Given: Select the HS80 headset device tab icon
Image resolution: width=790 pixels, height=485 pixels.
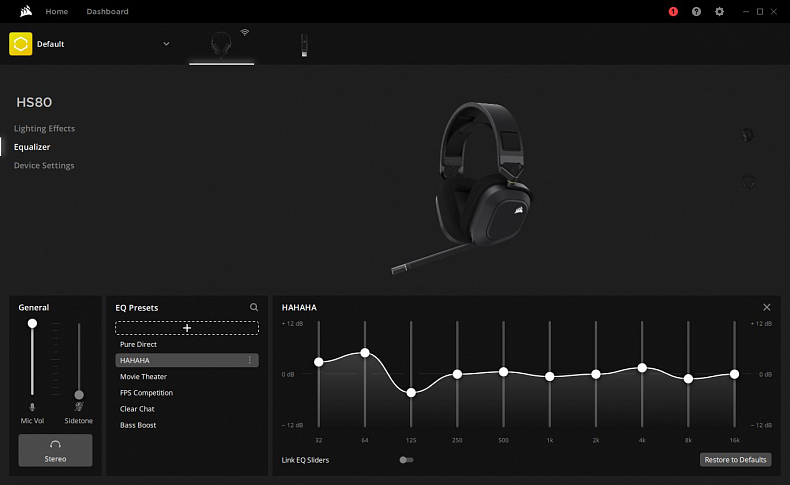Looking at the screenshot, I should [221, 44].
